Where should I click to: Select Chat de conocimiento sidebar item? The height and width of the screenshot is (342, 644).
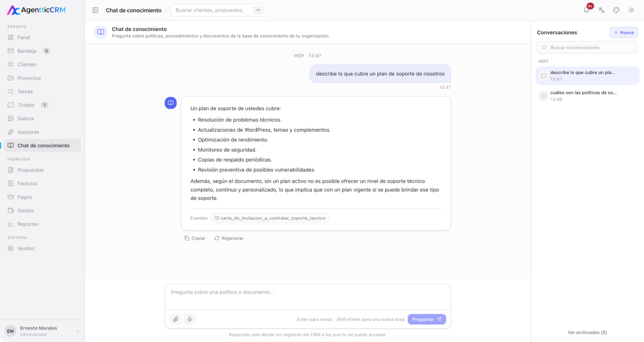pyautogui.click(x=42, y=145)
